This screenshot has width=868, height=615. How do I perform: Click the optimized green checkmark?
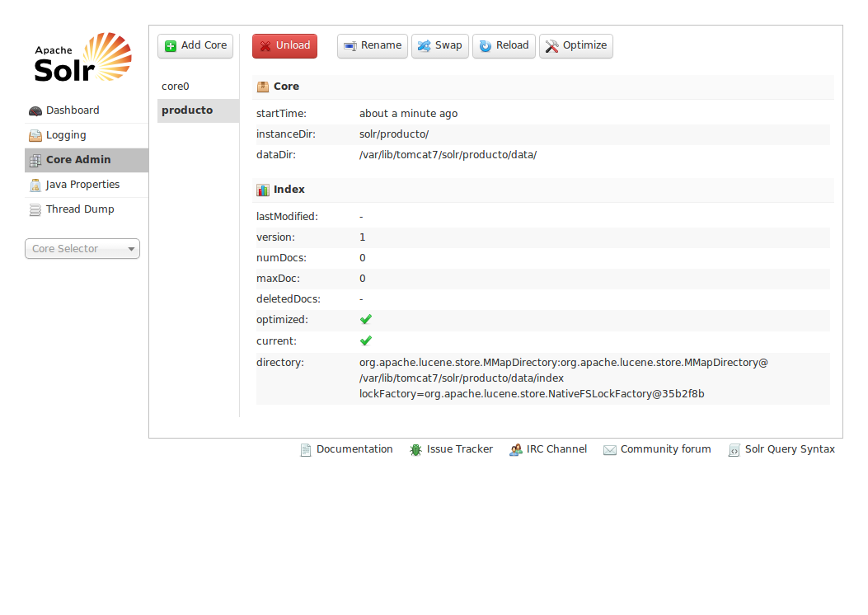coord(366,319)
